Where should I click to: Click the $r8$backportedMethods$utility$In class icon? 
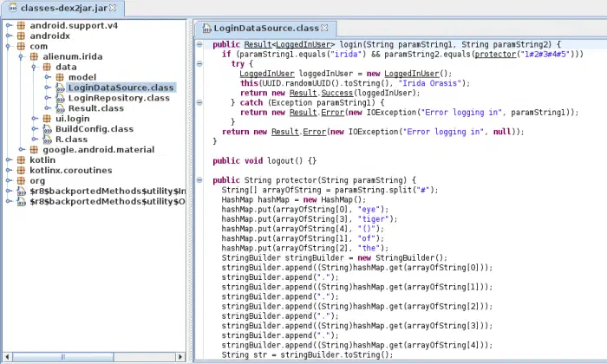(22, 191)
